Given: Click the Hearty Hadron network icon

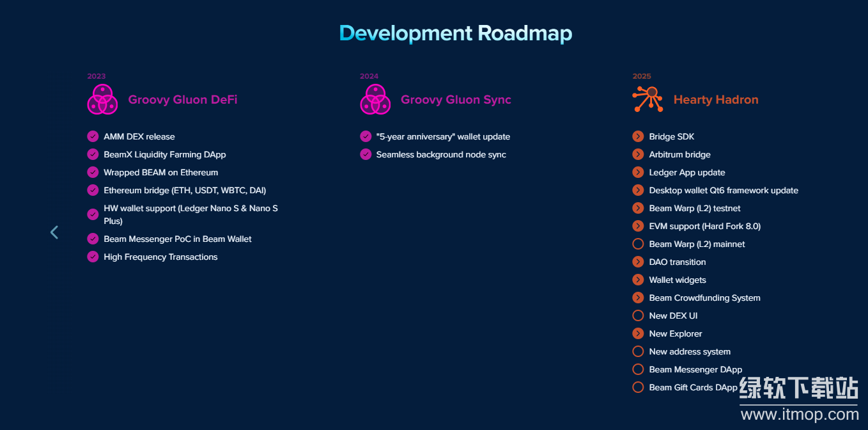Looking at the screenshot, I should click(x=647, y=100).
